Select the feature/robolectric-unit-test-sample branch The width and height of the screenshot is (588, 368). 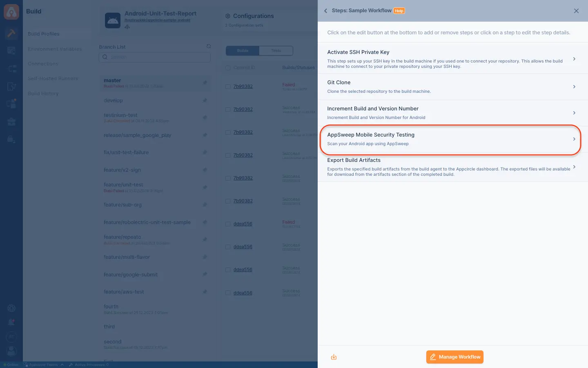[x=147, y=222]
